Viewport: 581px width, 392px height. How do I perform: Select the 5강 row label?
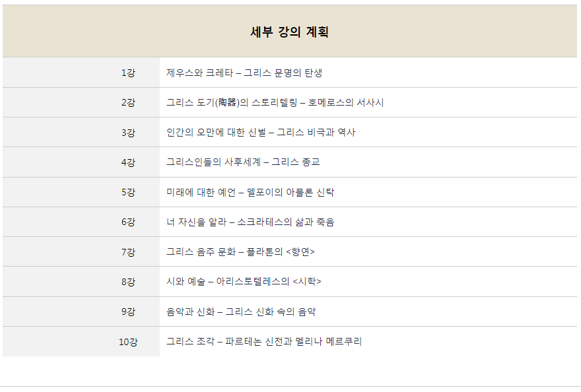128,192
